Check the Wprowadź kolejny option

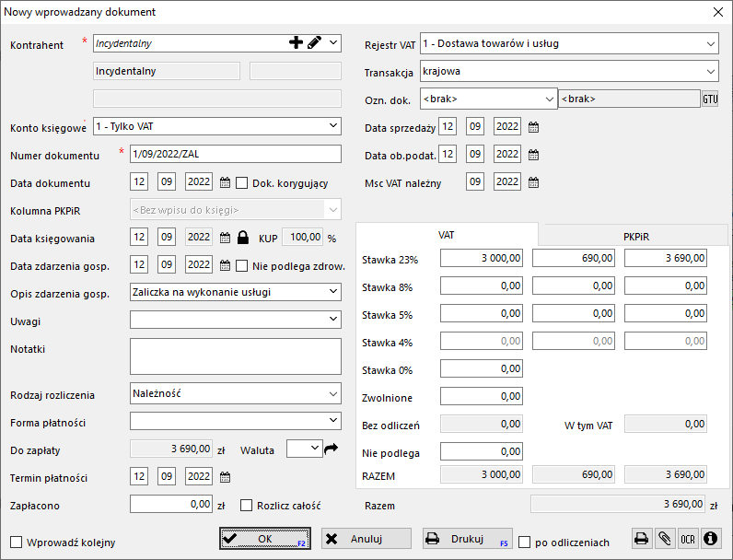[16, 542]
